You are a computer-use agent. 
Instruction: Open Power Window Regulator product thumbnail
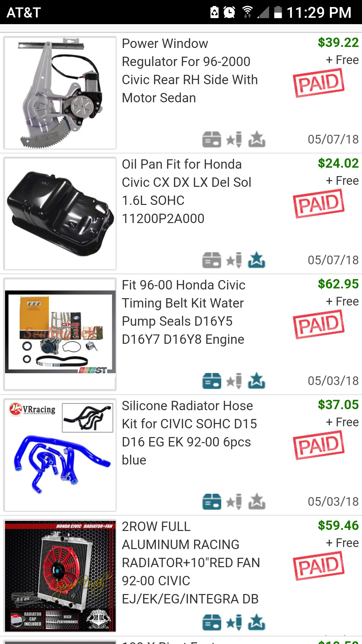tap(60, 93)
